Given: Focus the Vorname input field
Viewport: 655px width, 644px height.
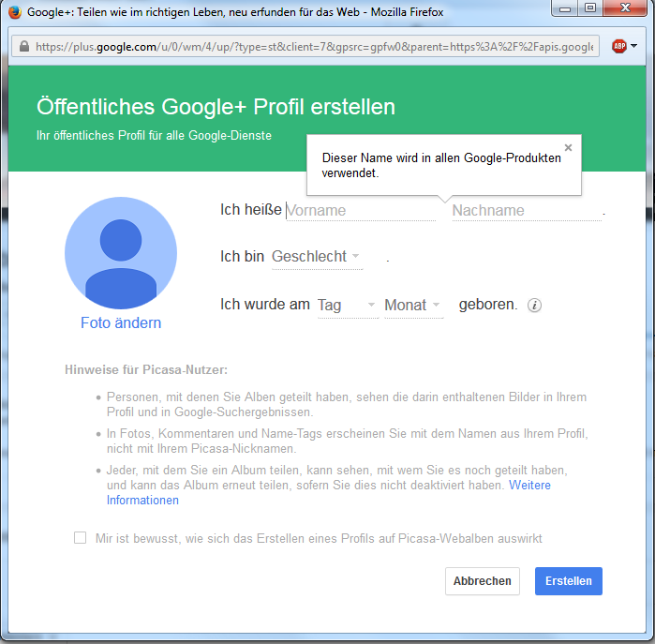Looking at the screenshot, I should coord(361,211).
